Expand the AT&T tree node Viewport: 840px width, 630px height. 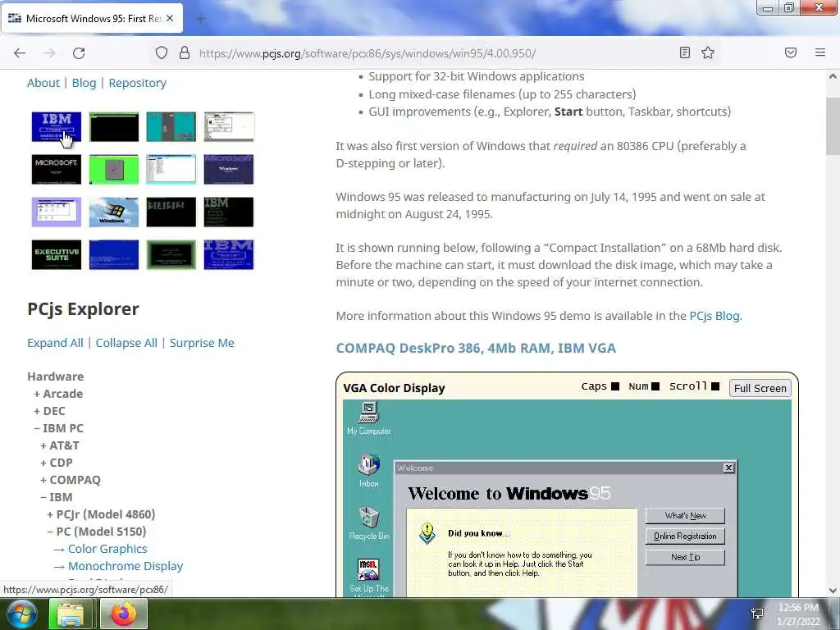(59, 445)
